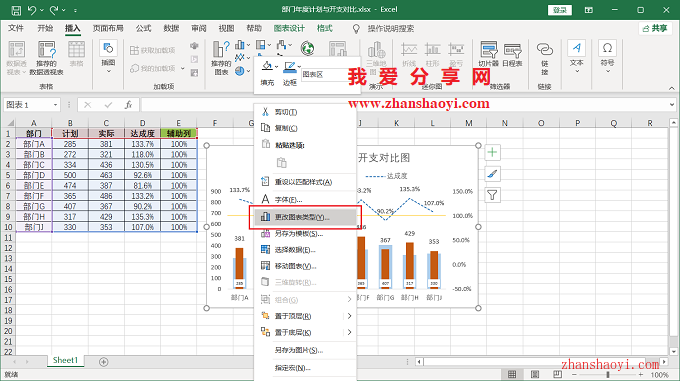
Task: Open the Format (格式) tab
Action: [324, 29]
